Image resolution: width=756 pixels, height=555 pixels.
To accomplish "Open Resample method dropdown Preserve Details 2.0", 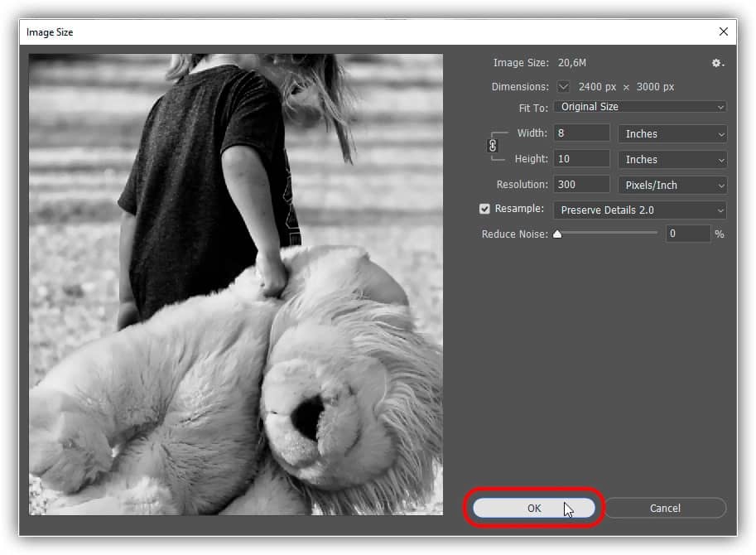I will pyautogui.click(x=639, y=210).
